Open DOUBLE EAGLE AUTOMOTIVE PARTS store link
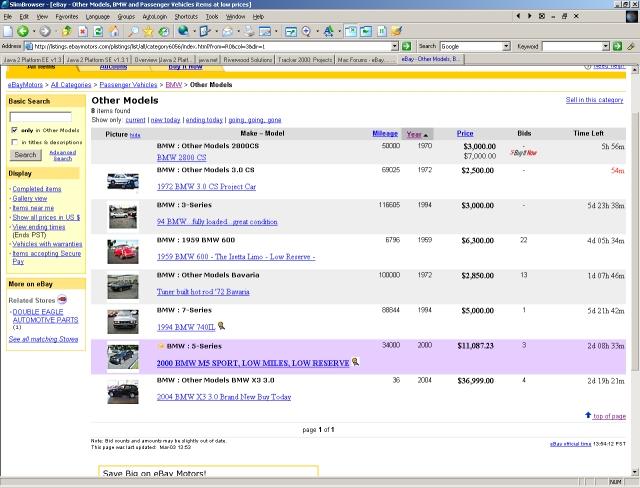 pos(45,316)
